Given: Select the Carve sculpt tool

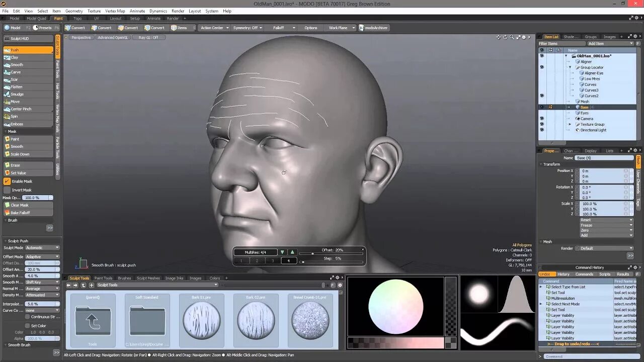Looking at the screenshot, I should click(28, 72).
